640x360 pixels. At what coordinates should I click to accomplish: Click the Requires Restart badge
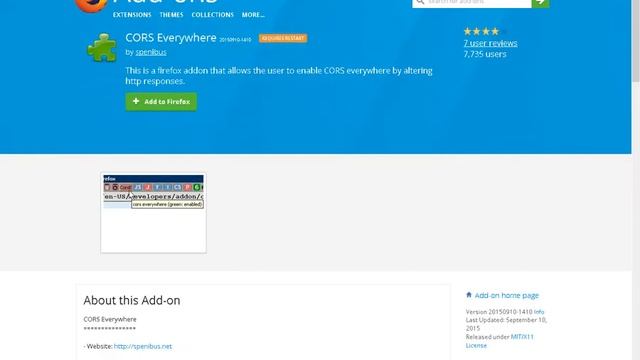point(283,38)
